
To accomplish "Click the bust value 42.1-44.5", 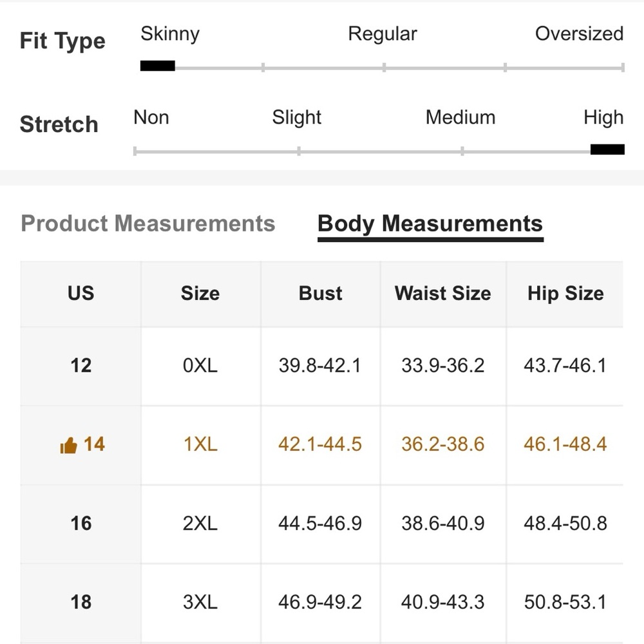I will 320,444.
